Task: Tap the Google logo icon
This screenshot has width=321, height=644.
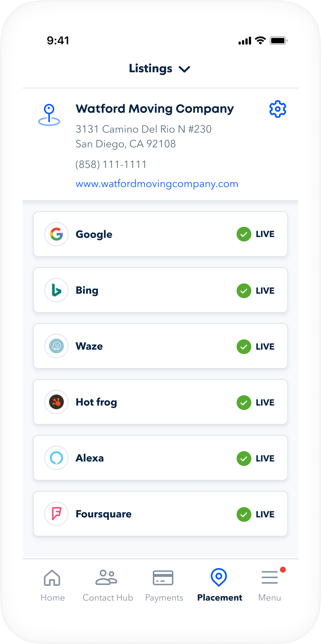Action: (x=57, y=234)
